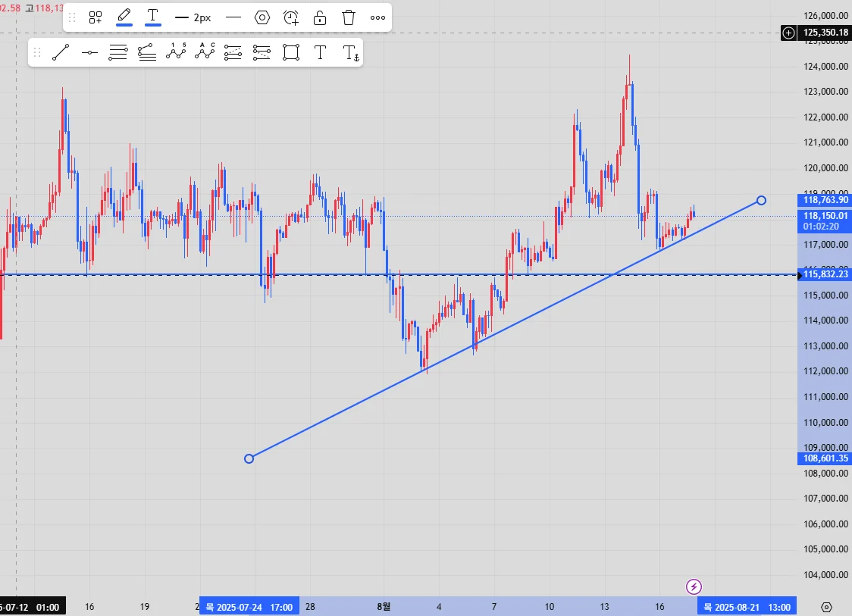Screen dimensions: 852x616
Task: Pick the Rectangle shape tool
Action: [291, 53]
